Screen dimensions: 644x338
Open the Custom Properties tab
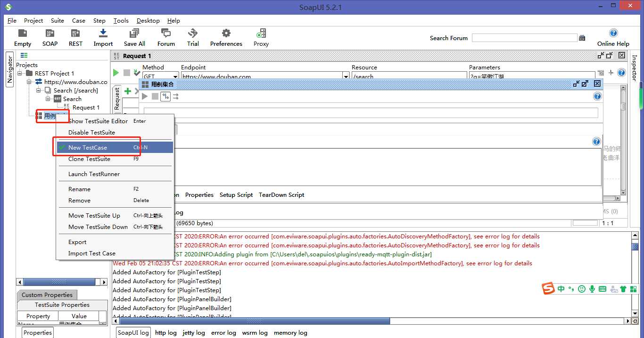tap(47, 295)
